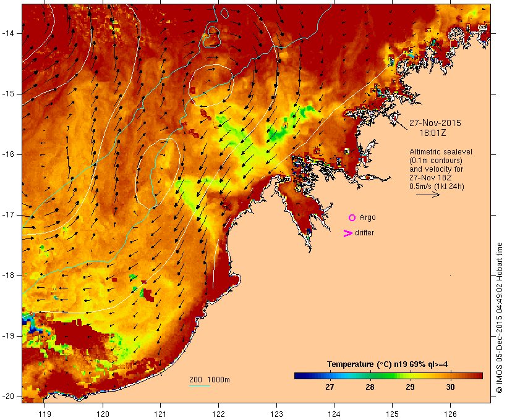Click the longitude axis label 119
507x420 pixels.
[45, 414]
